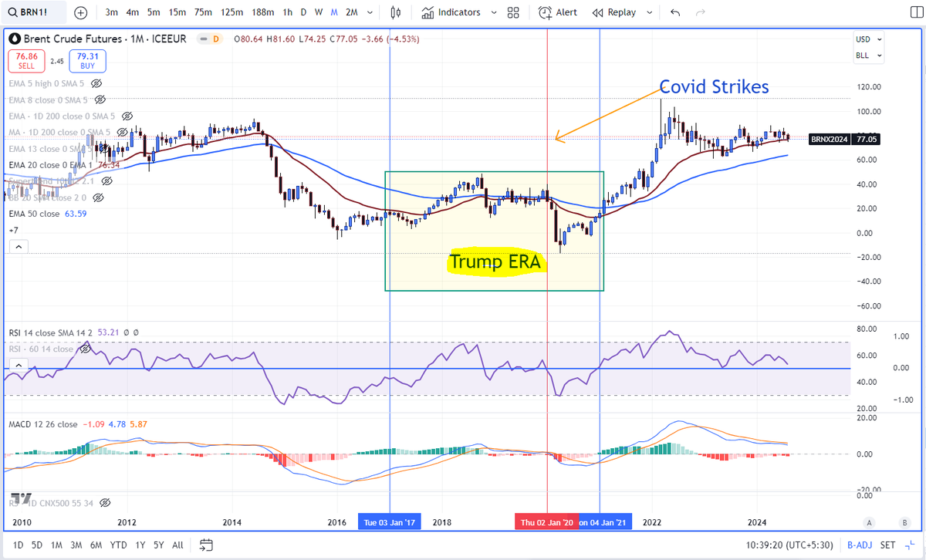Select the RSI 14 close legend

point(73,332)
